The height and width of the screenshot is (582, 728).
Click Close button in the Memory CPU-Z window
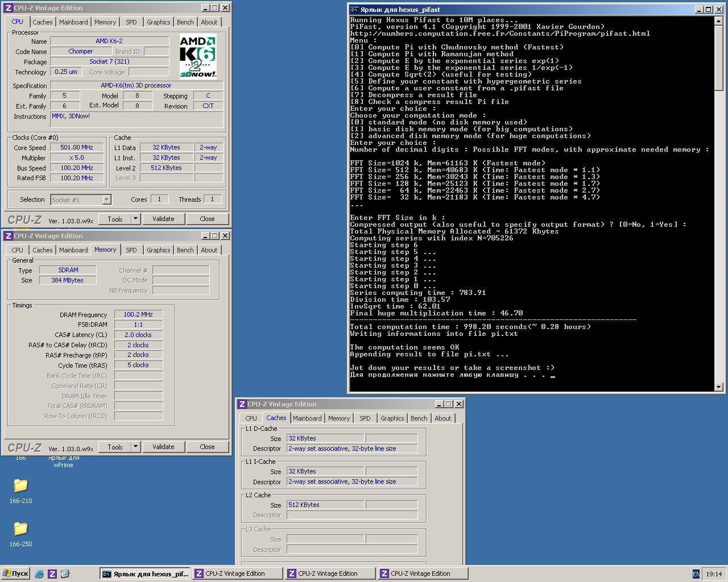coord(207,447)
